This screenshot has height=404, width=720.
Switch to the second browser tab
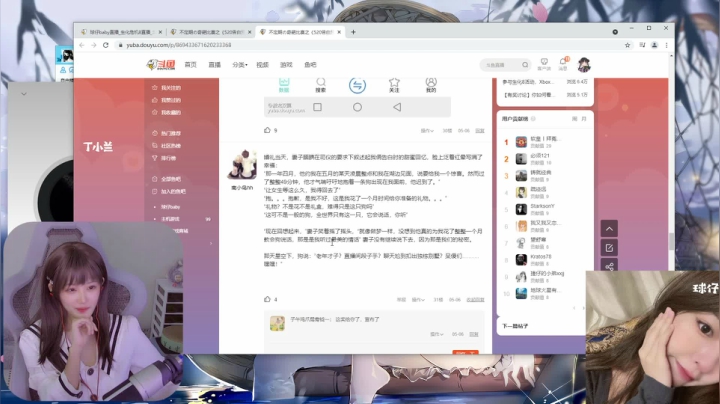click(209, 32)
